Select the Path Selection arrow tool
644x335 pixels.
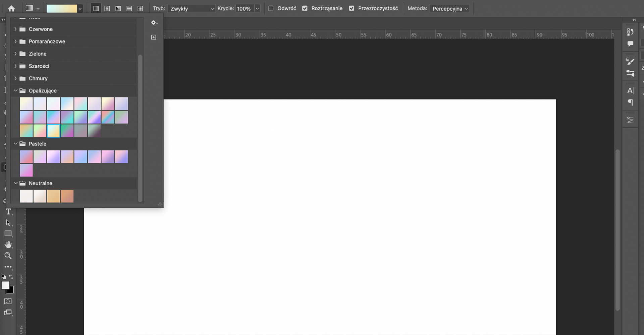(8, 223)
